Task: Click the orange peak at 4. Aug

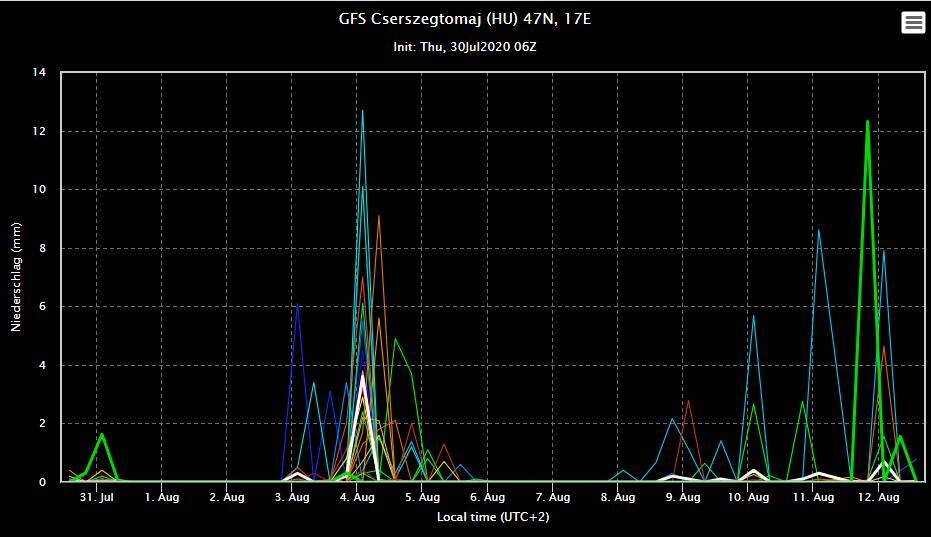Action: pyautogui.click(x=378, y=216)
